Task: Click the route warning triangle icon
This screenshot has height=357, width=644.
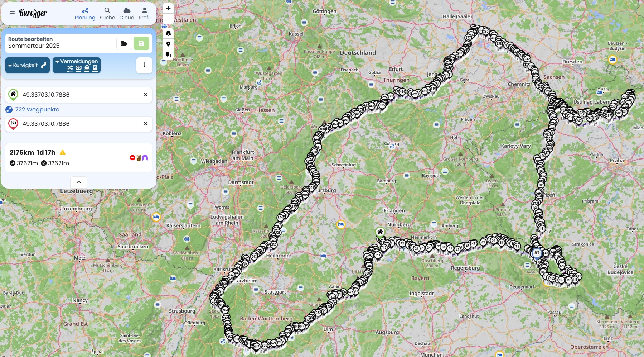Action: point(63,152)
